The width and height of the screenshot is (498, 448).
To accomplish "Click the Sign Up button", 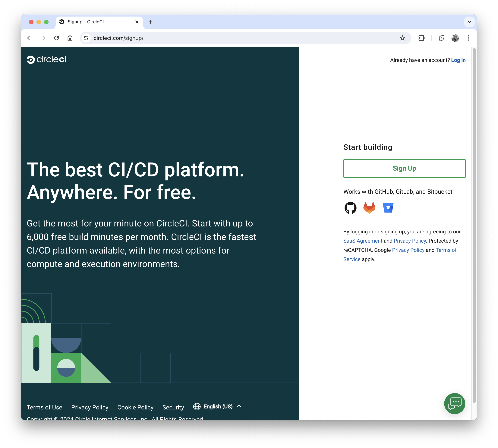I will pyautogui.click(x=404, y=168).
